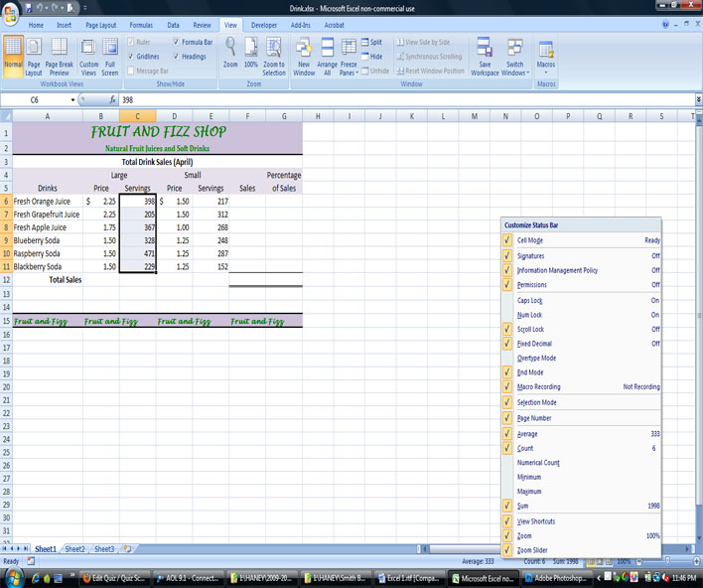Open the Formulas ribbon tab
Viewport: 703px width, 588px height.
pyautogui.click(x=141, y=23)
